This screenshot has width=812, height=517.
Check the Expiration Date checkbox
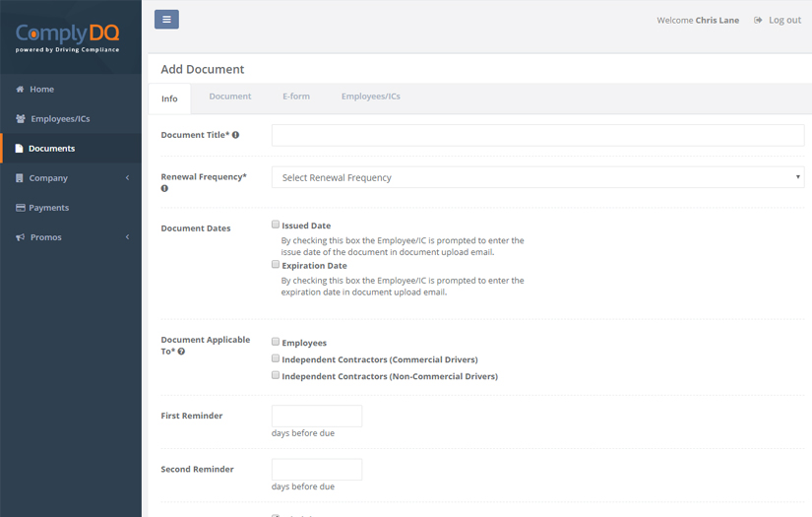276,264
